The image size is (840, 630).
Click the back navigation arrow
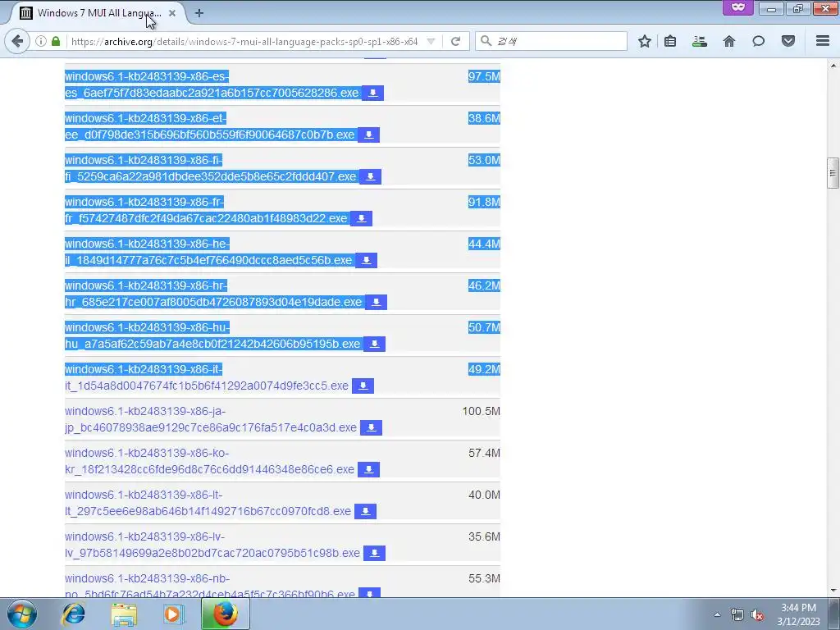coord(17,41)
